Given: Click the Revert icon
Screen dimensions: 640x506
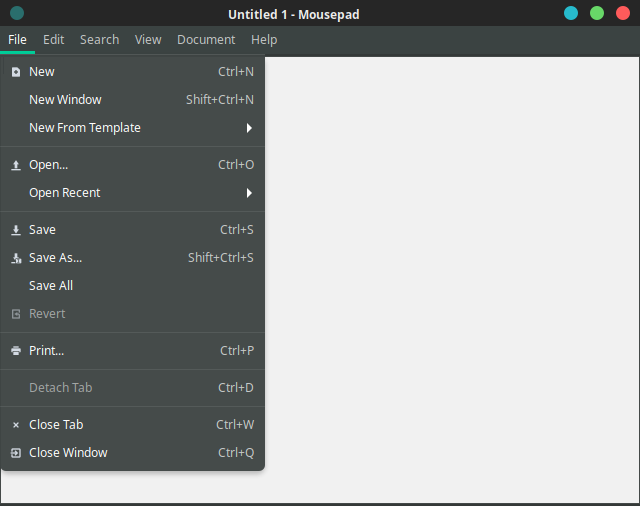Looking at the screenshot, I should [x=16, y=314].
